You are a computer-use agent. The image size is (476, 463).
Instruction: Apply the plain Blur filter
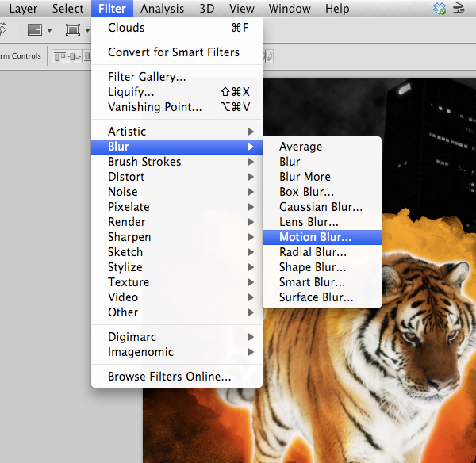pos(322,162)
